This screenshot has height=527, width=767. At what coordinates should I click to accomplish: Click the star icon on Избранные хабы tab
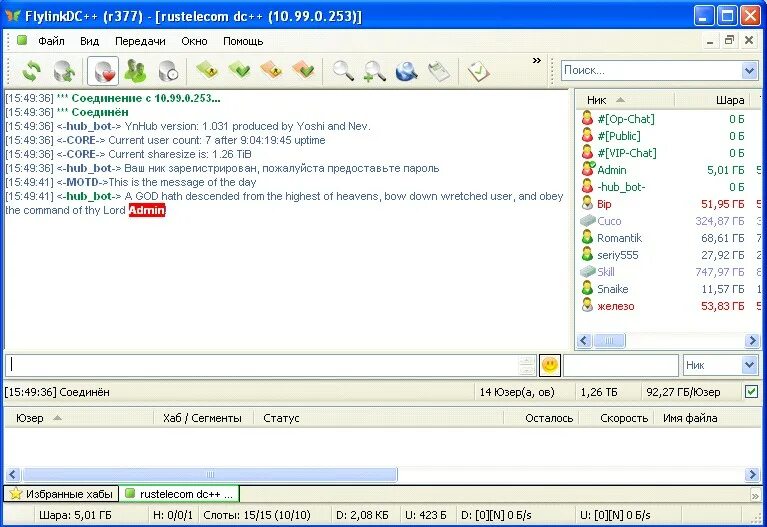(16, 494)
